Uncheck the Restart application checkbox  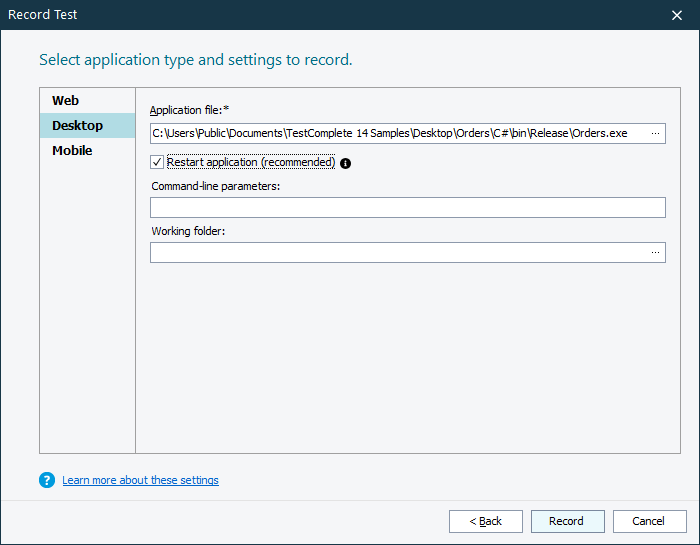pyautogui.click(x=157, y=162)
